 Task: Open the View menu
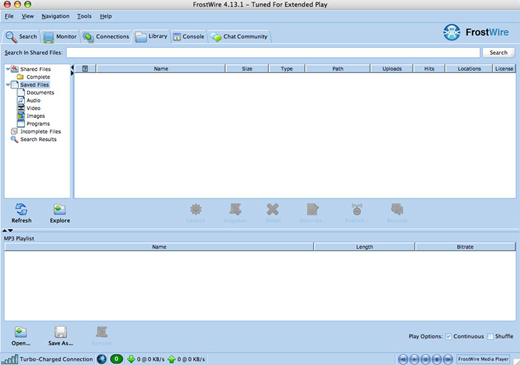click(x=28, y=16)
